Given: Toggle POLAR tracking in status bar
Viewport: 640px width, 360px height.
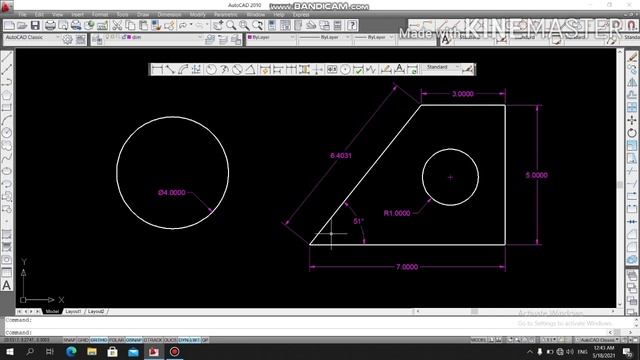Looking at the screenshot, I should click(116, 340).
